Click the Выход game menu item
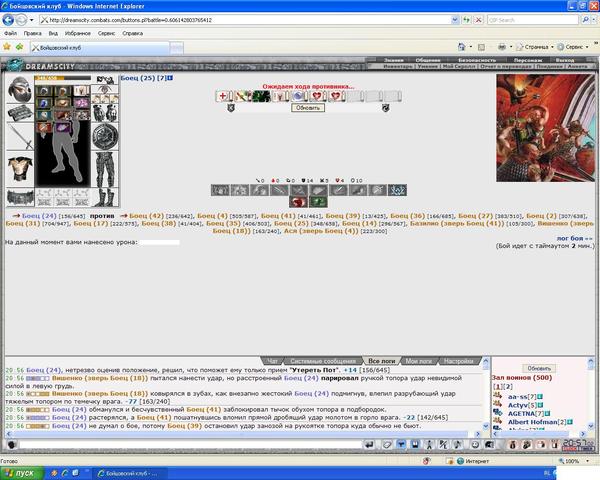This screenshot has width=600, height=480. click(565, 60)
